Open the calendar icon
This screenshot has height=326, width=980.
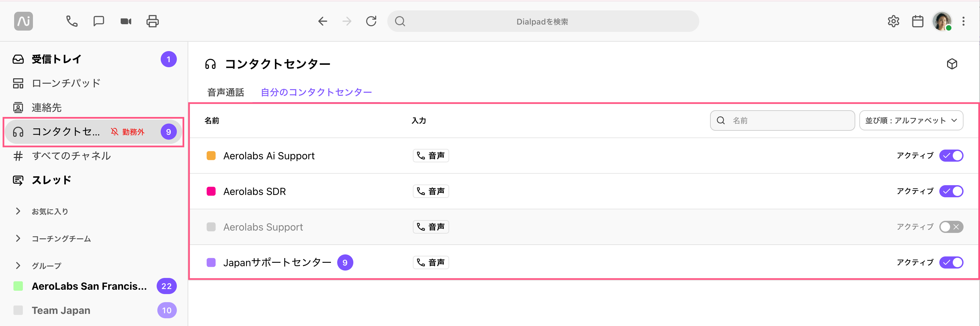point(917,21)
